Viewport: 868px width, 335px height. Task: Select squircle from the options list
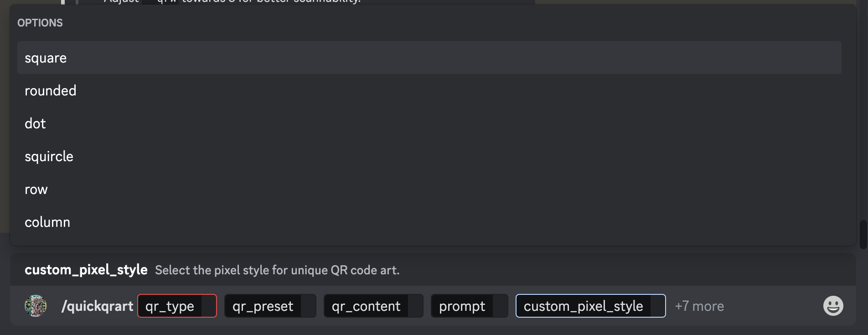[49, 157]
